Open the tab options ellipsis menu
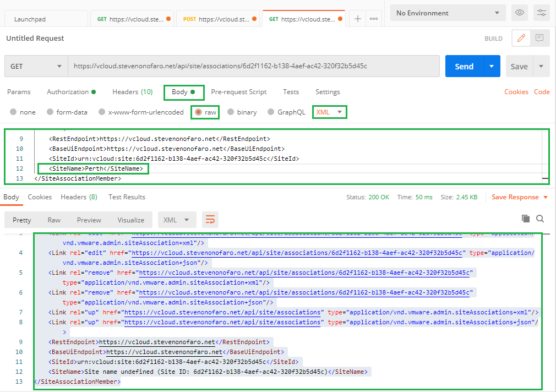This screenshot has width=556, height=392. tap(374, 19)
